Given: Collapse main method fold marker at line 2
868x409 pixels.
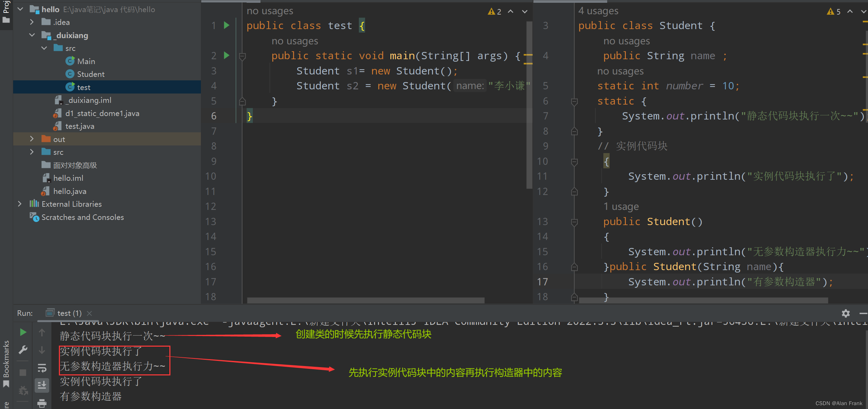Looking at the screenshot, I should tap(242, 56).
